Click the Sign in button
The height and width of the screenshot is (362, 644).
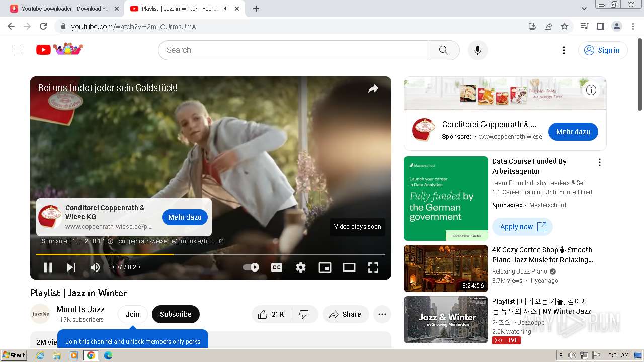603,50
